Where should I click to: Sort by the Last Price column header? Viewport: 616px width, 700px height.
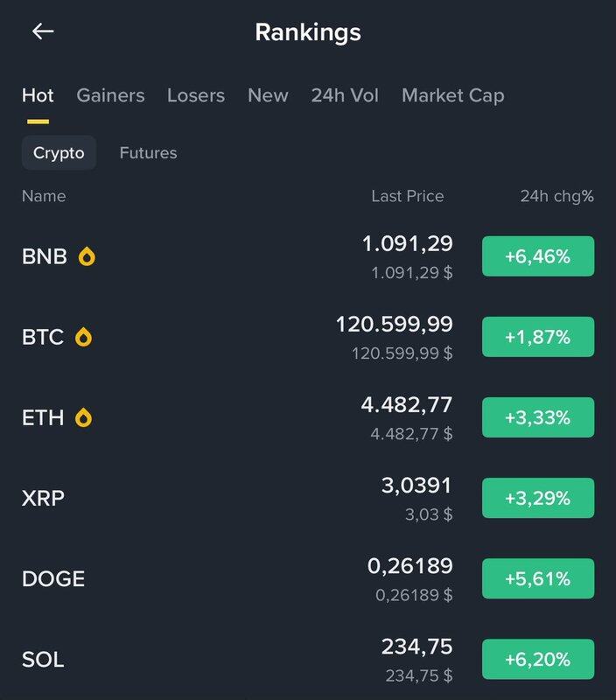[407, 196]
